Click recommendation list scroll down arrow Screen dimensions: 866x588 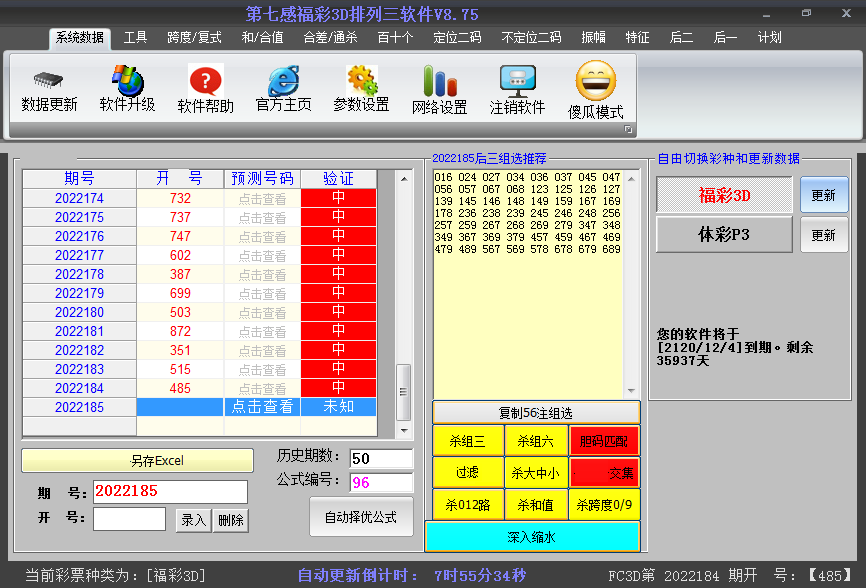(x=631, y=390)
